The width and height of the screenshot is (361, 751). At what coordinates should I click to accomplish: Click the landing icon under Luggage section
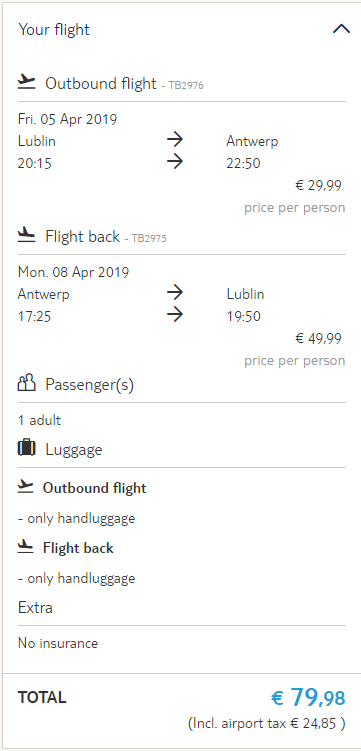click(x=25, y=547)
